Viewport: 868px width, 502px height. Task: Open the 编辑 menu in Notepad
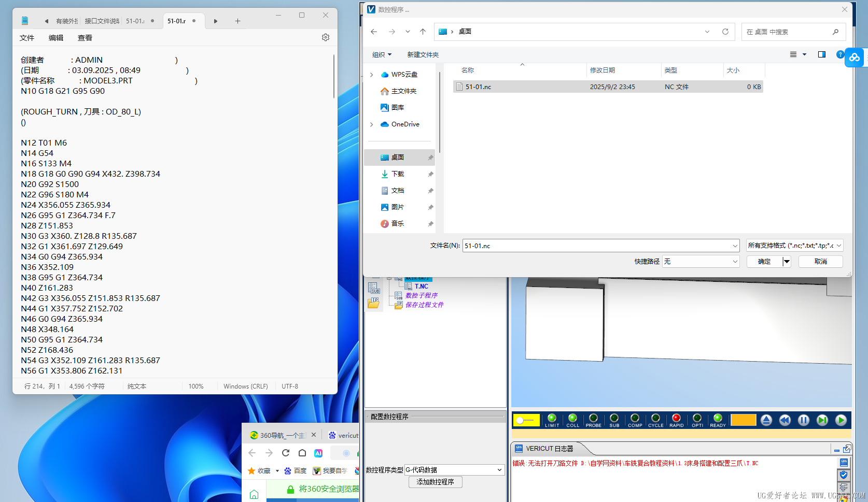(x=56, y=38)
